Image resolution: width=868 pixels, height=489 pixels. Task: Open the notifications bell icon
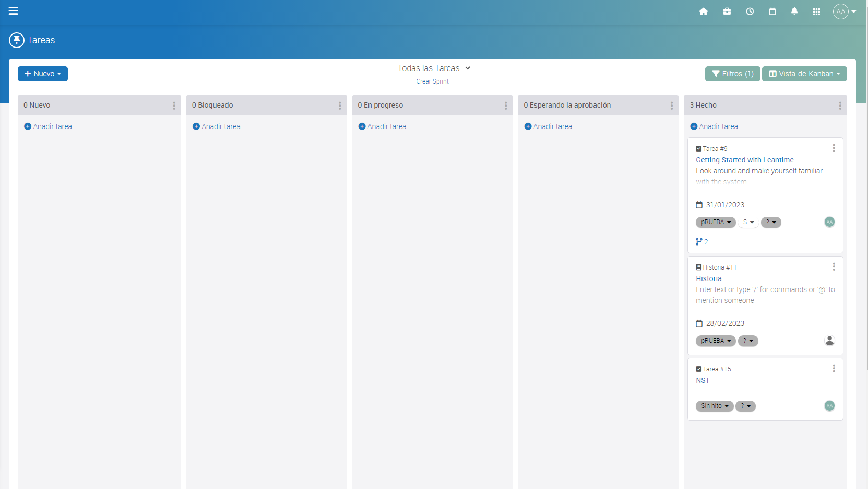pyautogui.click(x=794, y=11)
